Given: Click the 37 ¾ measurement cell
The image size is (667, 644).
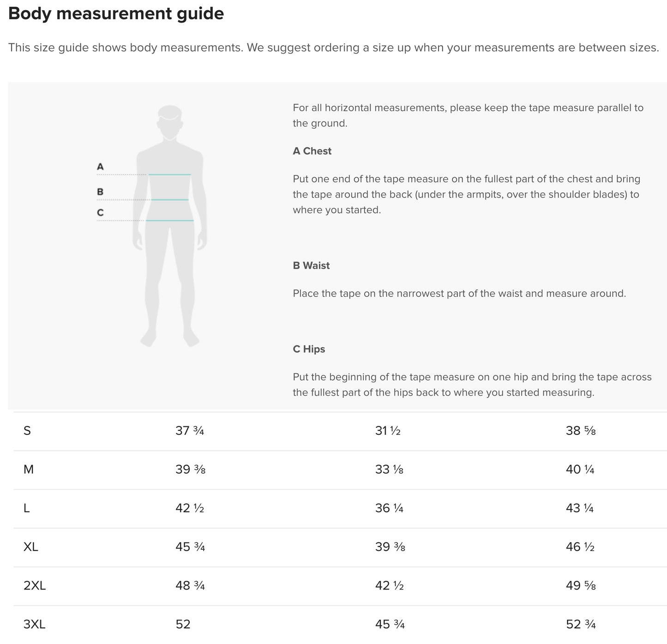Looking at the screenshot, I should point(190,431).
